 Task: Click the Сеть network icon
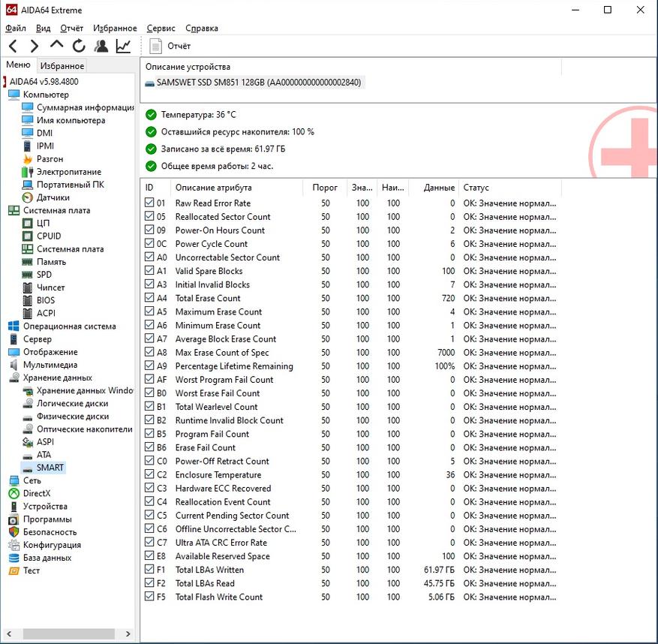pyautogui.click(x=14, y=480)
